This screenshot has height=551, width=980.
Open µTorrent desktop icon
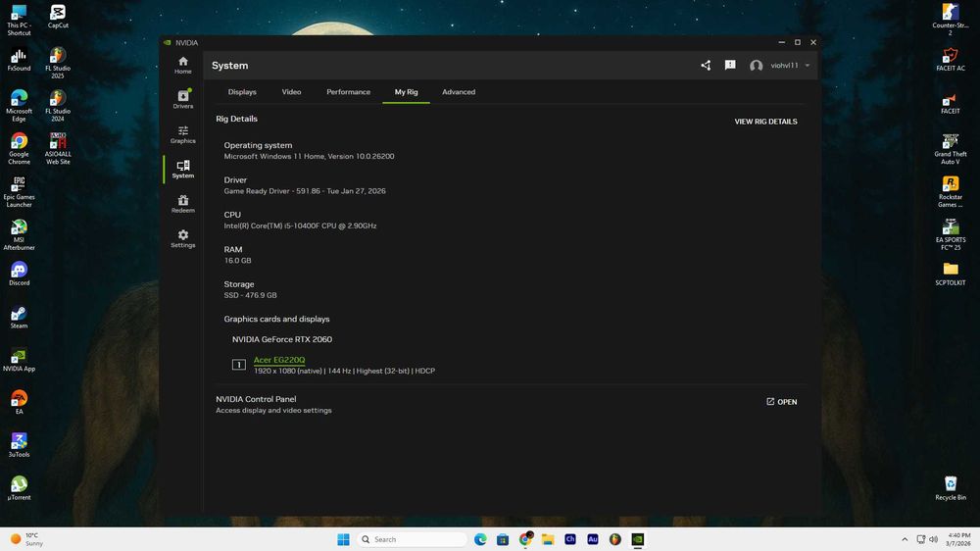tap(19, 488)
